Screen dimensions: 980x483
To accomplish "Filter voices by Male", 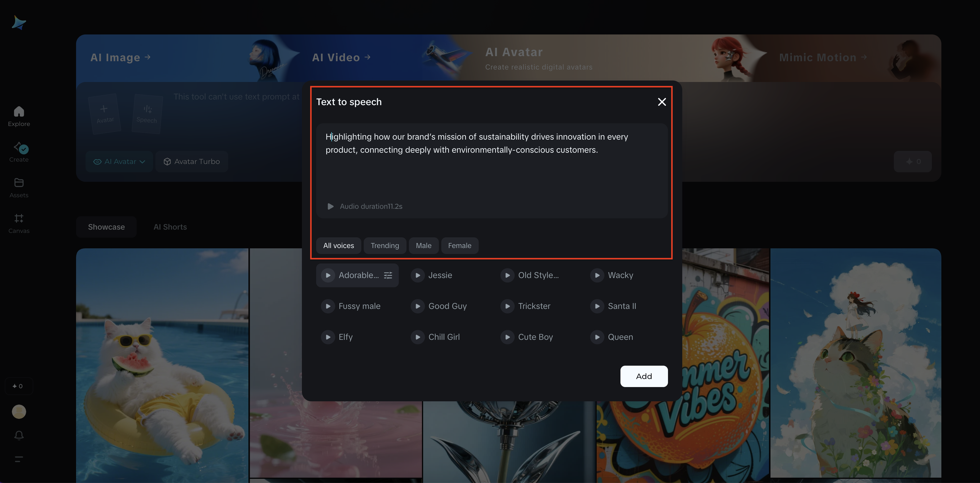I will 423,246.
